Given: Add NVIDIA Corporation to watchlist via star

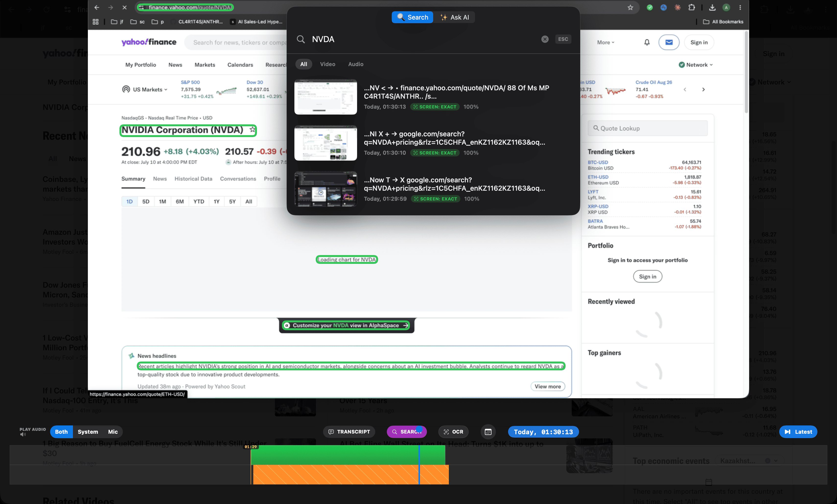Looking at the screenshot, I should 252,130.
